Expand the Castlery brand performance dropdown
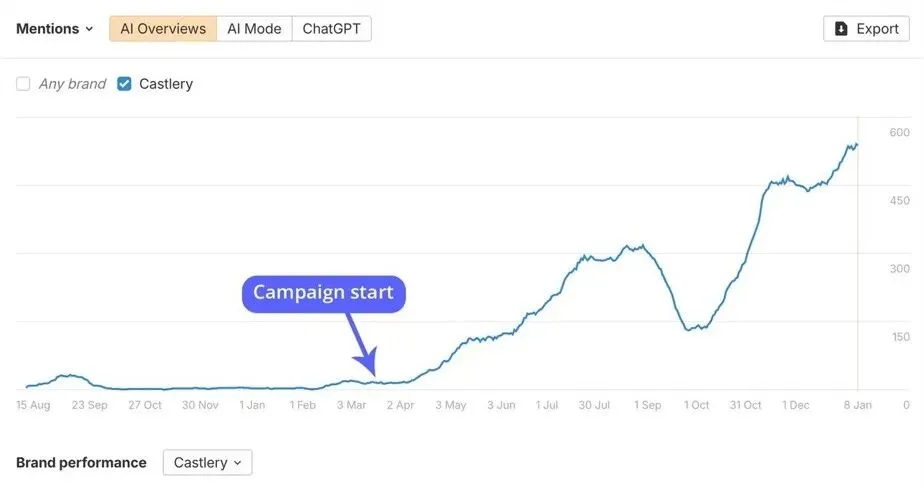 [207, 462]
